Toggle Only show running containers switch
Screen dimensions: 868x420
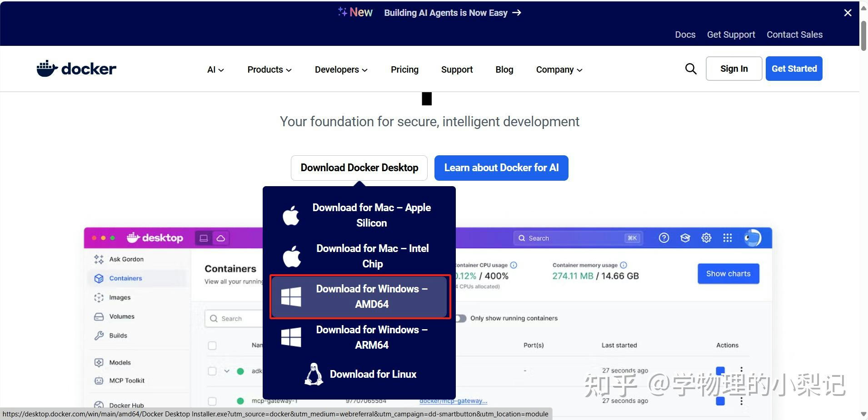click(461, 318)
